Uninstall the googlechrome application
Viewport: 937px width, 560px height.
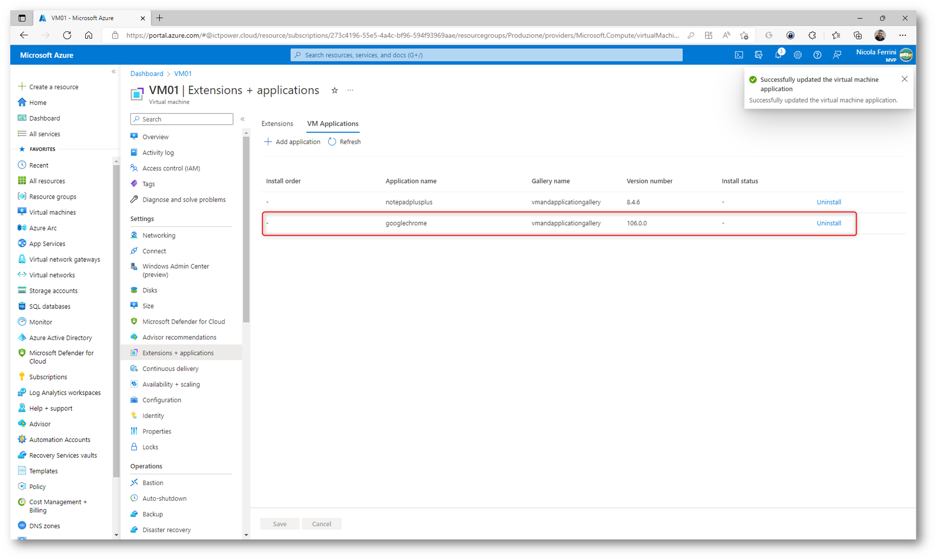829,223
